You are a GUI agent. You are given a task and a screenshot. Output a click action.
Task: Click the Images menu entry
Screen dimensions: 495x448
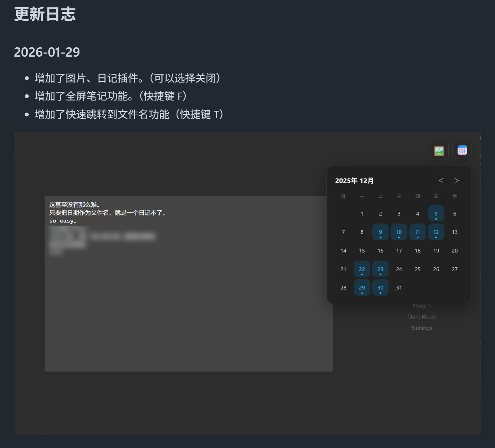[x=422, y=306]
